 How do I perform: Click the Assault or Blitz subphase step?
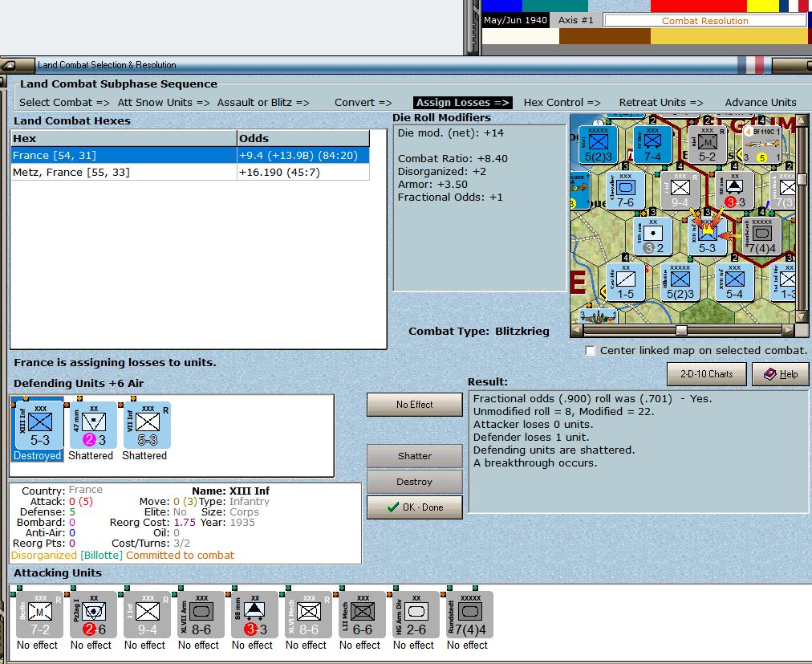[263, 103]
